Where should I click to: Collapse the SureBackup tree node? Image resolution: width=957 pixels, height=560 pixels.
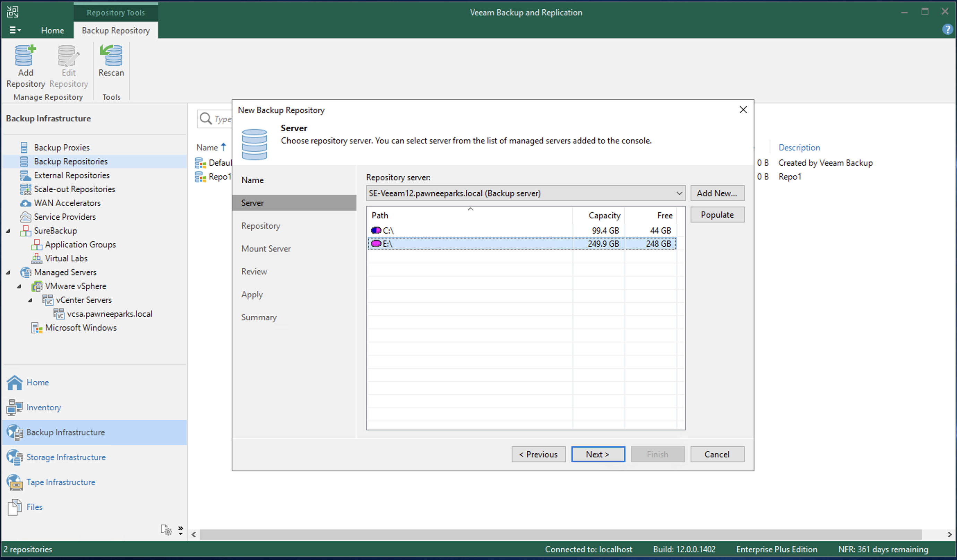click(x=8, y=231)
